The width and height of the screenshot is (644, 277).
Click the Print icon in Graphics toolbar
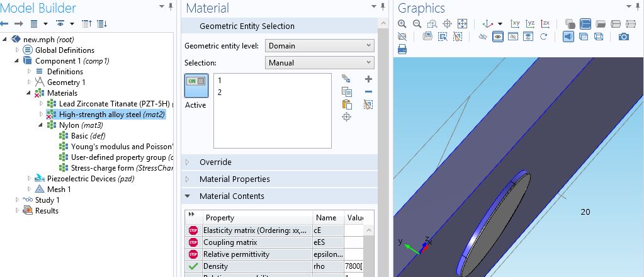pos(402,49)
